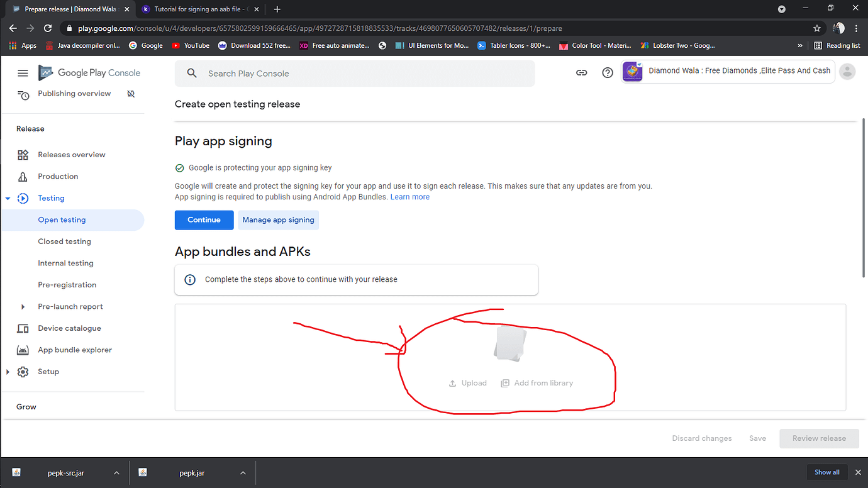Click the Save button

(758, 438)
